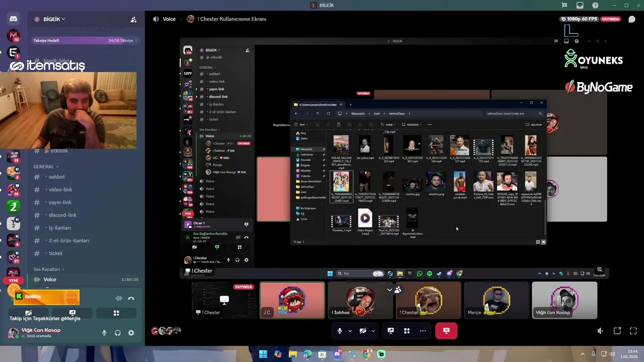Collapse the GENERAL channel category
The width and height of the screenshot is (644, 362).
coord(46,166)
